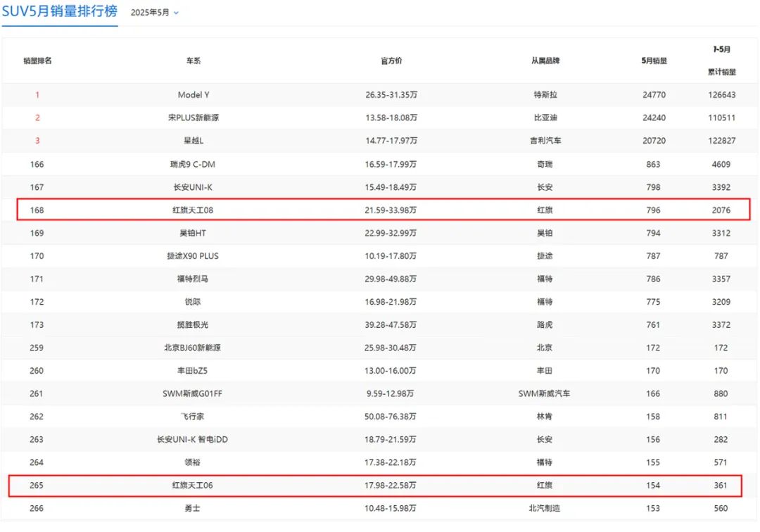Click the cumulative sales value 110511

click(x=722, y=118)
